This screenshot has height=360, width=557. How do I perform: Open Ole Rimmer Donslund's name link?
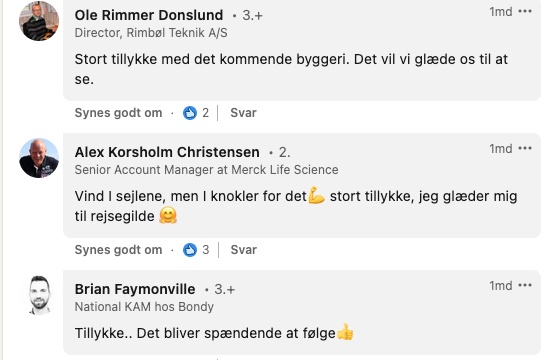pos(149,15)
